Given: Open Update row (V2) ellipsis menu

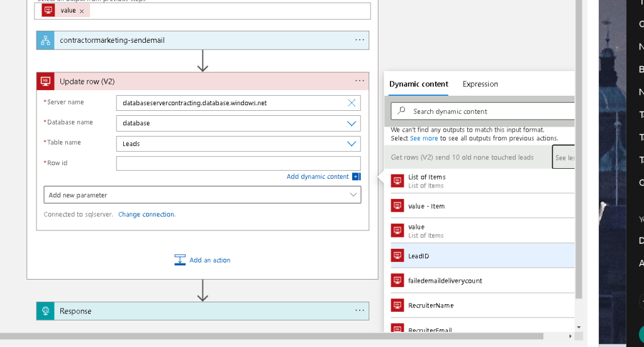Looking at the screenshot, I should click(x=359, y=81).
